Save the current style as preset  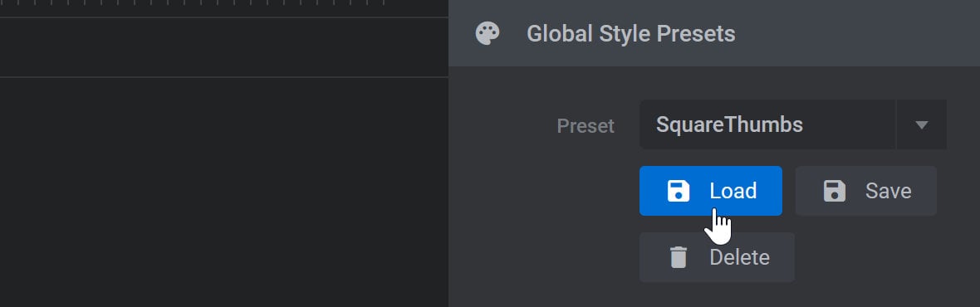[866, 191]
